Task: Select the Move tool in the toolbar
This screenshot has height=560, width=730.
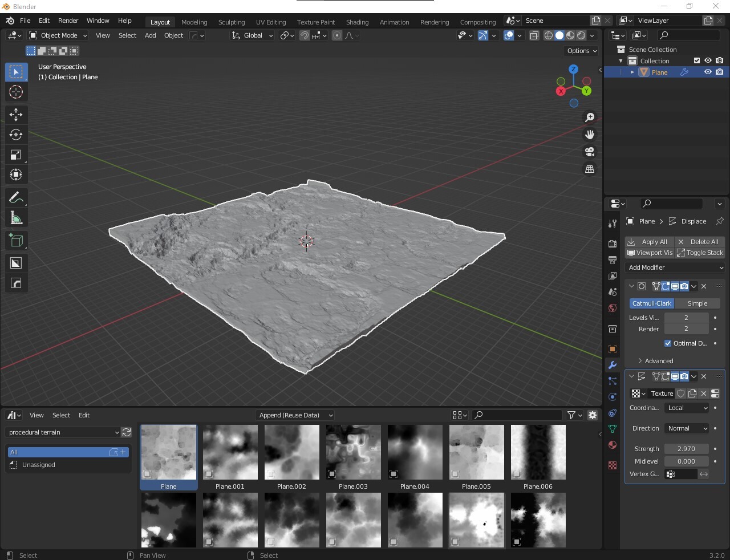Action: point(15,115)
